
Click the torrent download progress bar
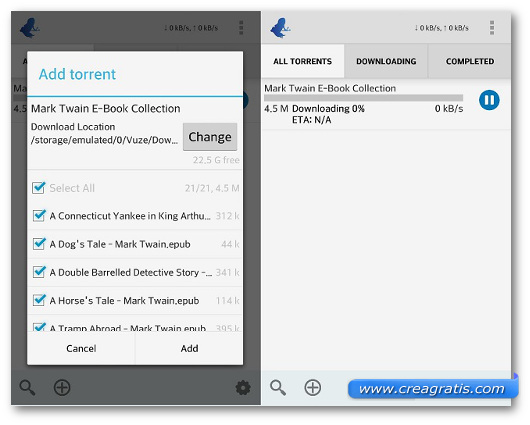[x=363, y=98]
